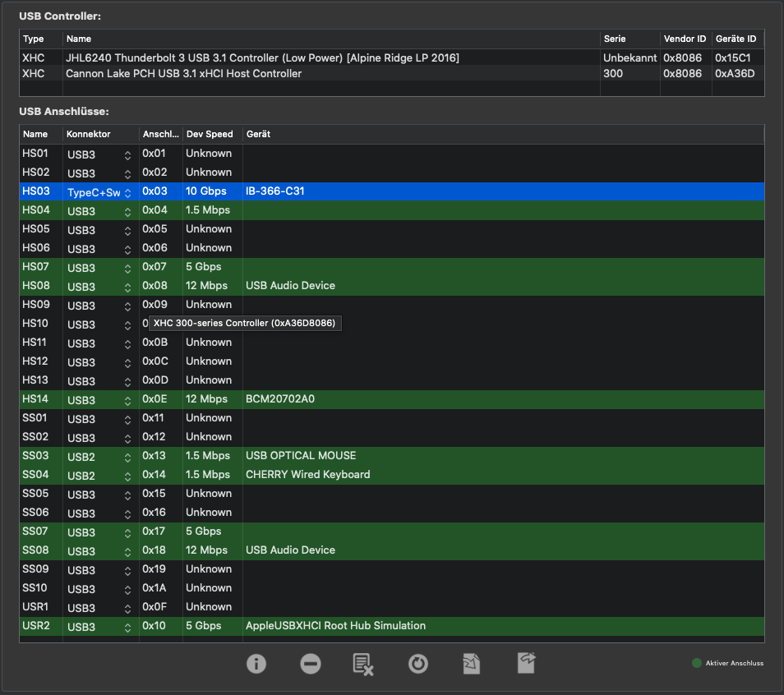
Task: Hit the refresh ports icon
Action: (x=418, y=664)
